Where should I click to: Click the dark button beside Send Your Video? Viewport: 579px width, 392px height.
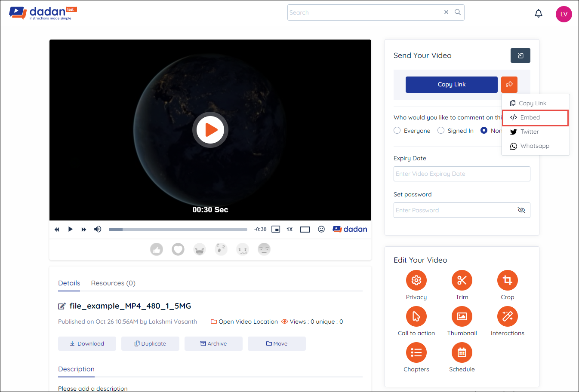pos(520,55)
